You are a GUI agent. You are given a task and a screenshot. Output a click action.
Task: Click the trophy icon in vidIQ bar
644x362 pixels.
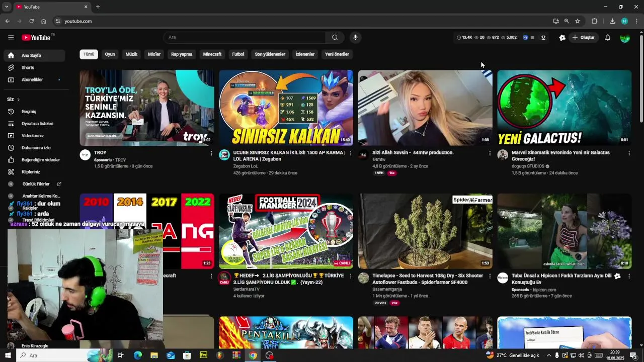tap(543, 38)
